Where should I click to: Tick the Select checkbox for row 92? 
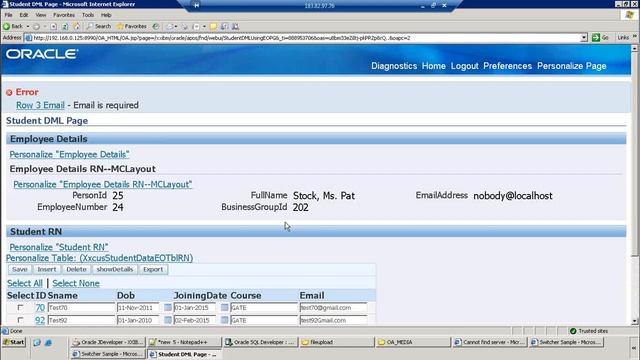coord(20,320)
